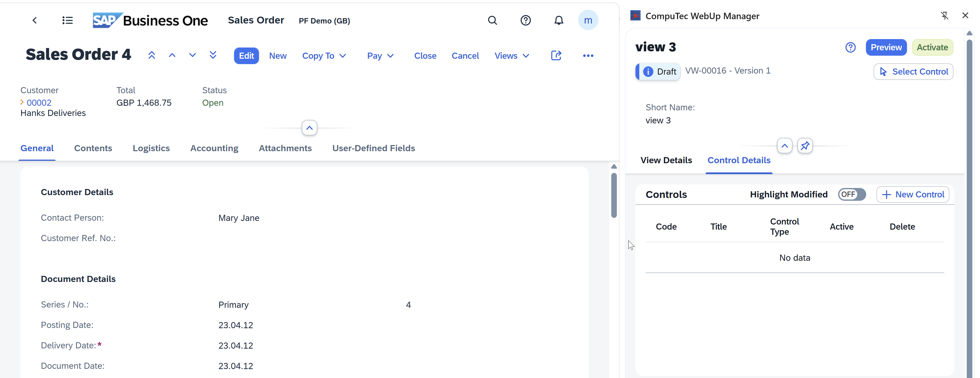
Task: Expand the Views dropdown
Action: (x=512, y=56)
